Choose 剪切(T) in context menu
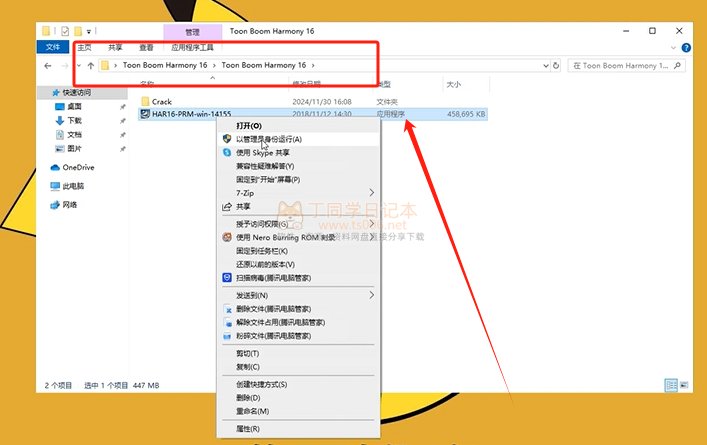Screen dimensions: 707x445 298,353
